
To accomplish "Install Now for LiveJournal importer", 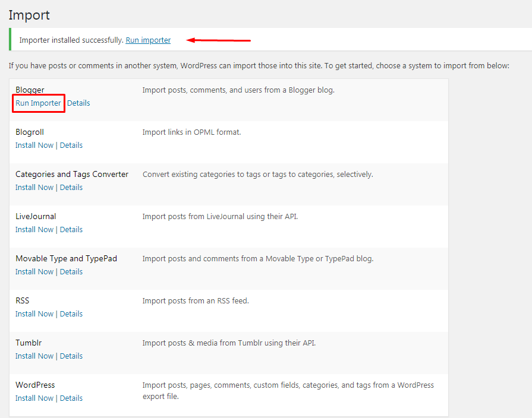I will click(34, 230).
